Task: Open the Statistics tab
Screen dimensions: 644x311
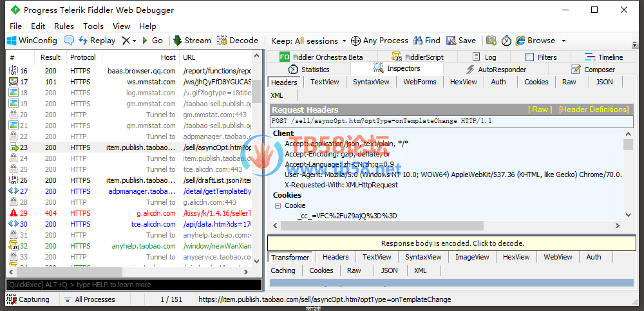Action: (x=309, y=70)
